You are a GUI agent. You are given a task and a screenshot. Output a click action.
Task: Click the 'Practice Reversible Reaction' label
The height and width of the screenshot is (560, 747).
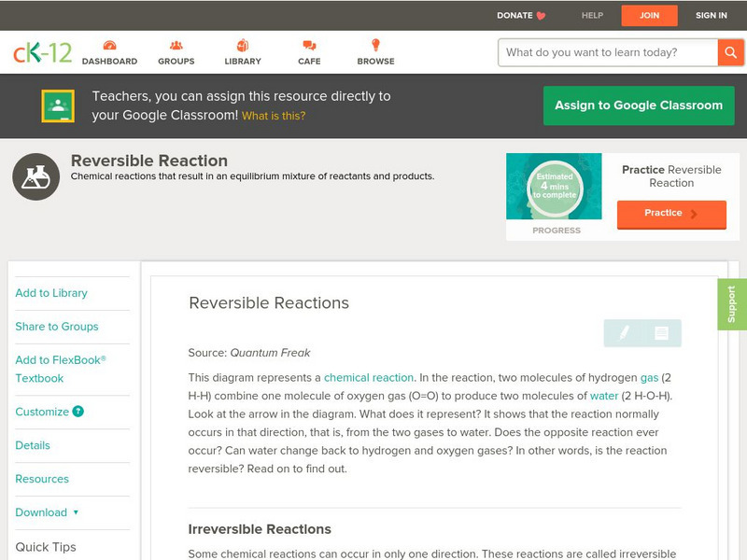pyautogui.click(x=671, y=176)
